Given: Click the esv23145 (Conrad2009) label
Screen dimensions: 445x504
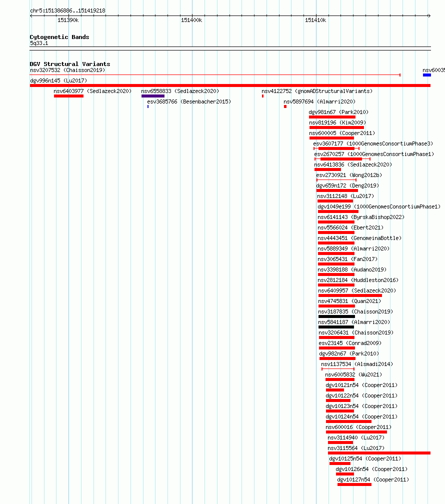Looking at the screenshot, I should point(350,343).
